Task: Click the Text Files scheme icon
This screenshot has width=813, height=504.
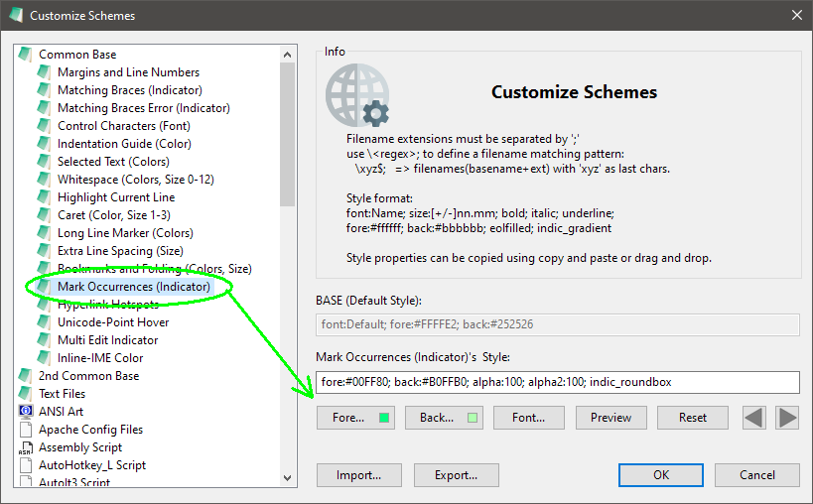Action: [25, 394]
